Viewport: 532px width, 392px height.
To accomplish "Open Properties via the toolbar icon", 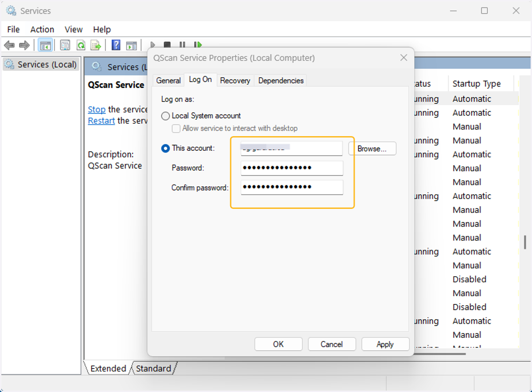I will 65,45.
